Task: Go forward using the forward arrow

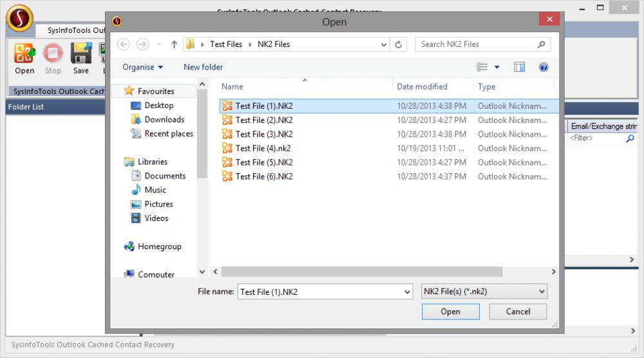Action: pyautogui.click(x=142, y=44)
